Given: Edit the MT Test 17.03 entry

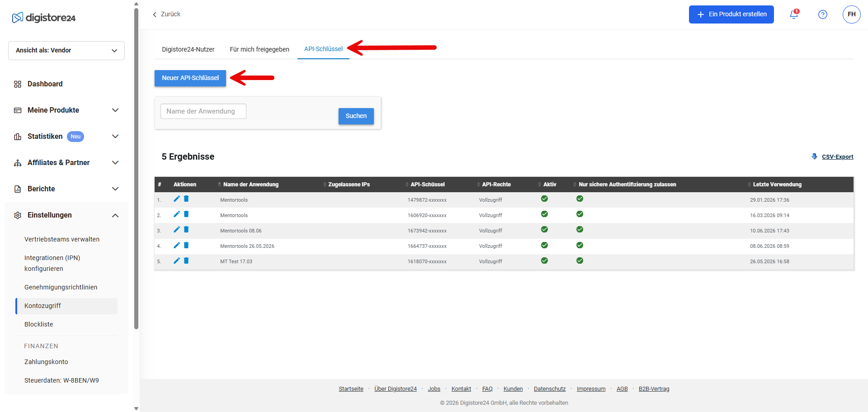Looking at the screenshot, I should click(x=177, y=260).
